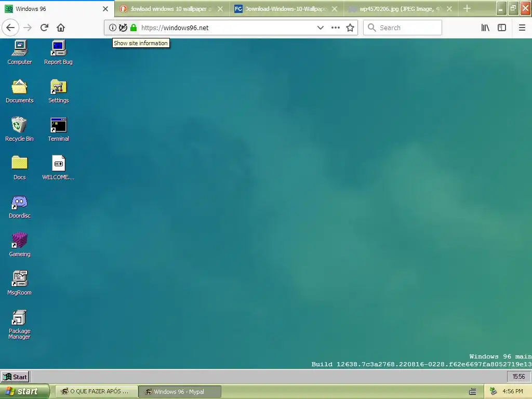Launch the MsgRoom shortcut
This screenshot has height=399, width=532.
coord(20,283)
